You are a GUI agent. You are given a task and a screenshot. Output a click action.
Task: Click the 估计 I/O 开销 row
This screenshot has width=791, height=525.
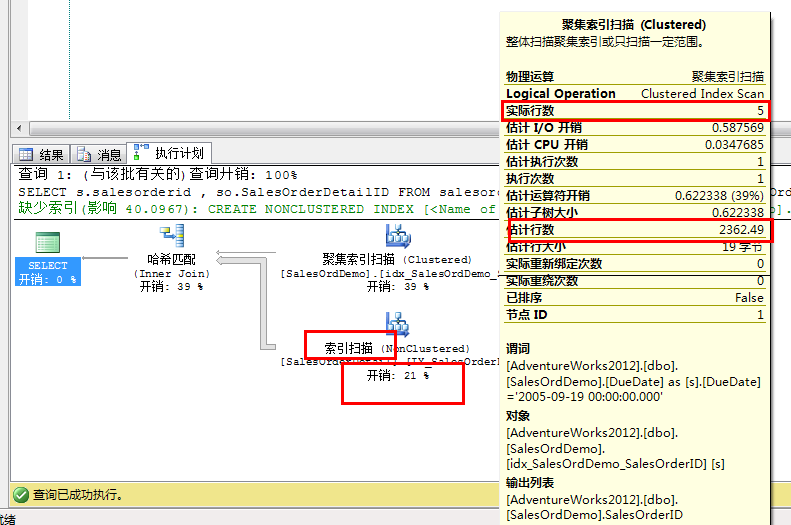click(x=635, y=128)
